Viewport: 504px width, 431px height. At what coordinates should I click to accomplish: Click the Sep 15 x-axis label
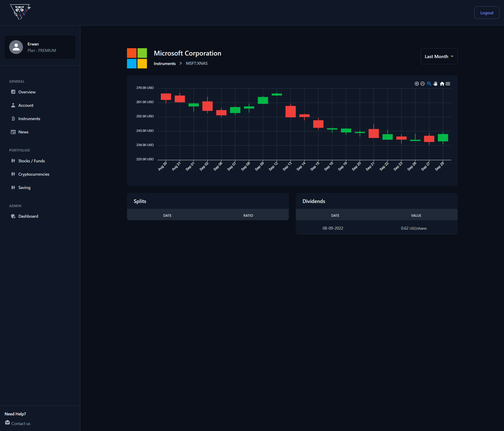(315, 166)
